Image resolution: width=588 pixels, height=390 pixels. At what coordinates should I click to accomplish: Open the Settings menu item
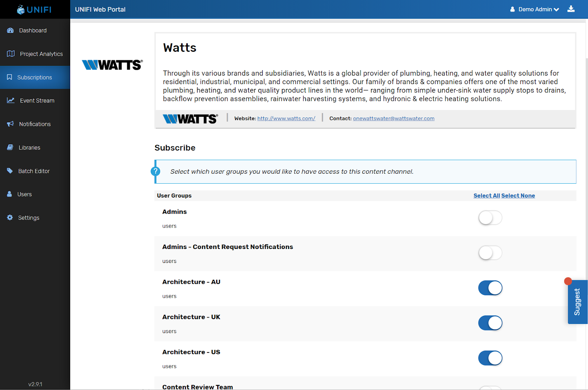pos(35,218)
